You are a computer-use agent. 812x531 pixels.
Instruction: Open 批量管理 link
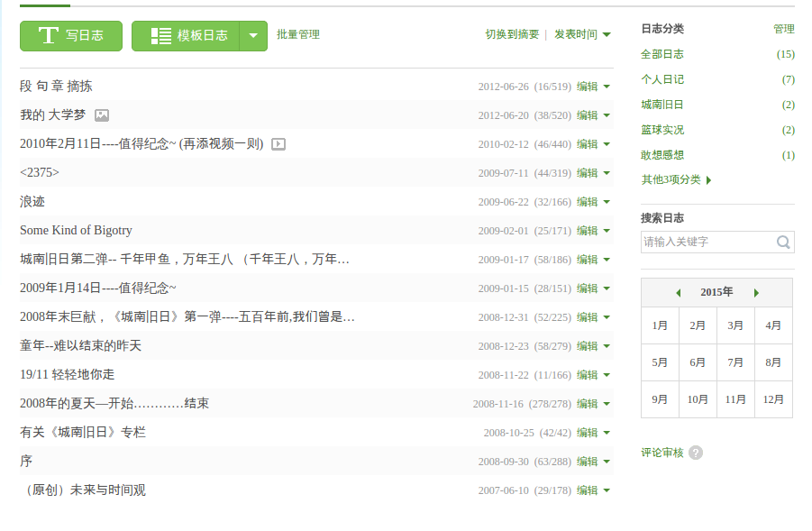coord(298,34)
